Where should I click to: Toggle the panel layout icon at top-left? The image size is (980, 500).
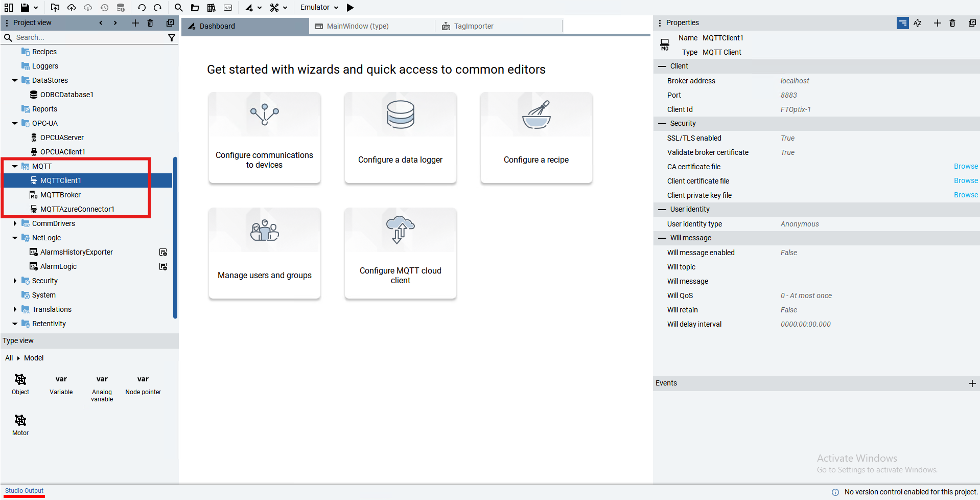(9, 8)
